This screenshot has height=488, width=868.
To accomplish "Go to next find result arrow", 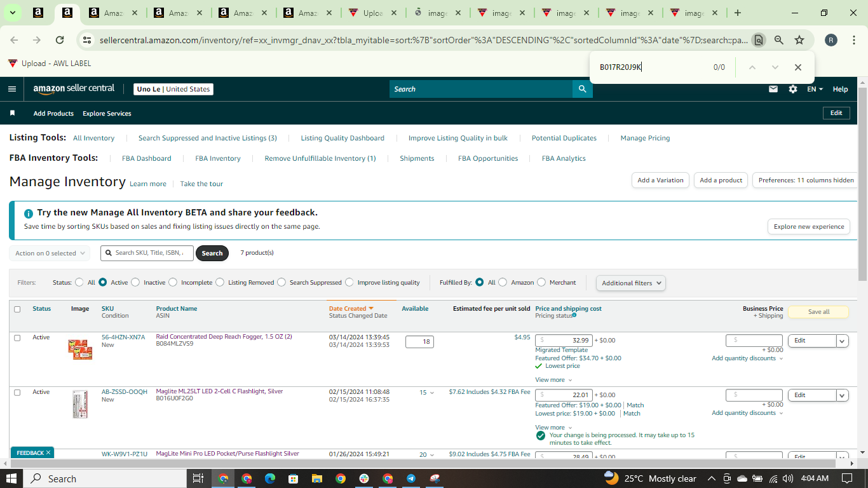I will 775,67.
